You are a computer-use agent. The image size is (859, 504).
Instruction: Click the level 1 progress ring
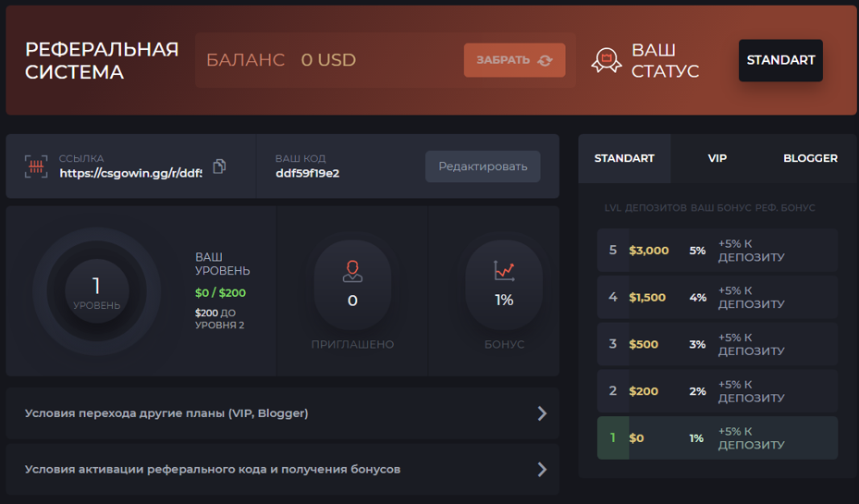(96, 291)
